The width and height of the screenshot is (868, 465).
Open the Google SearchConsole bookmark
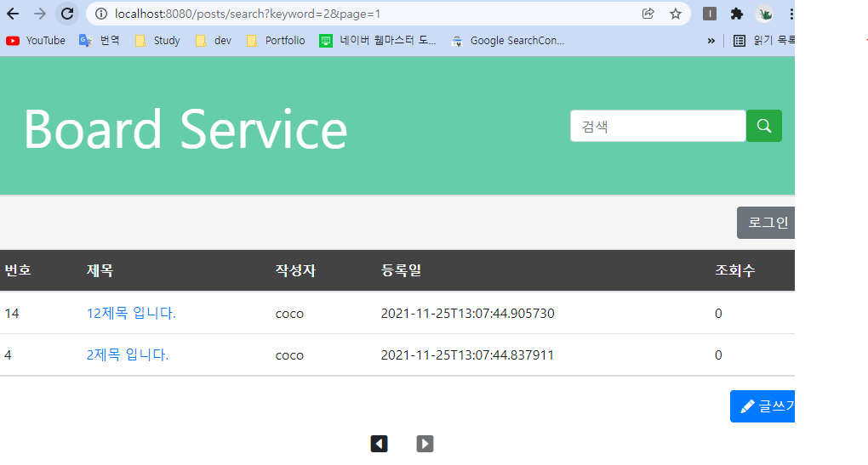pyautogui.click(x=508, y=40)
